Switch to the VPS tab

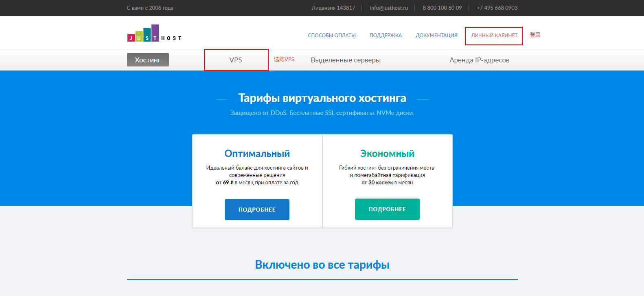click(236, 60)
